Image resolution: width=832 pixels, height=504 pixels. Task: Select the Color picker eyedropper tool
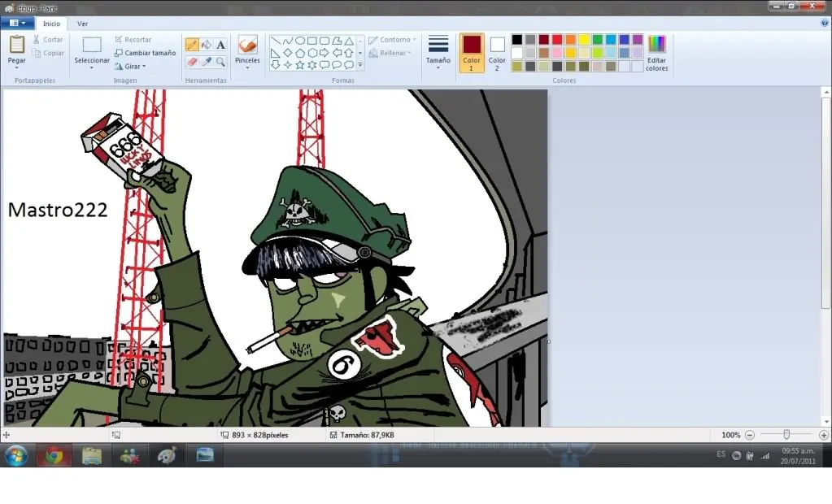207,62
